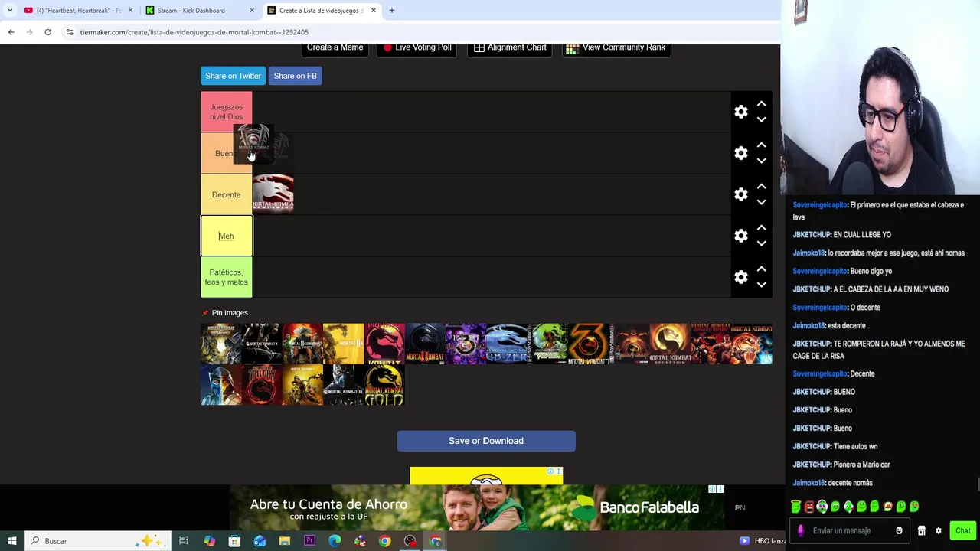Select Patéticos, feos y malos tier label
Screen dimensions: 980x551
[226, 277]
